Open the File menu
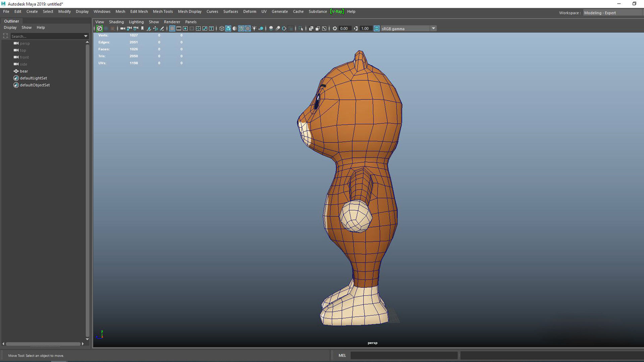Screen dimensions: 644x362 (6, 11)
